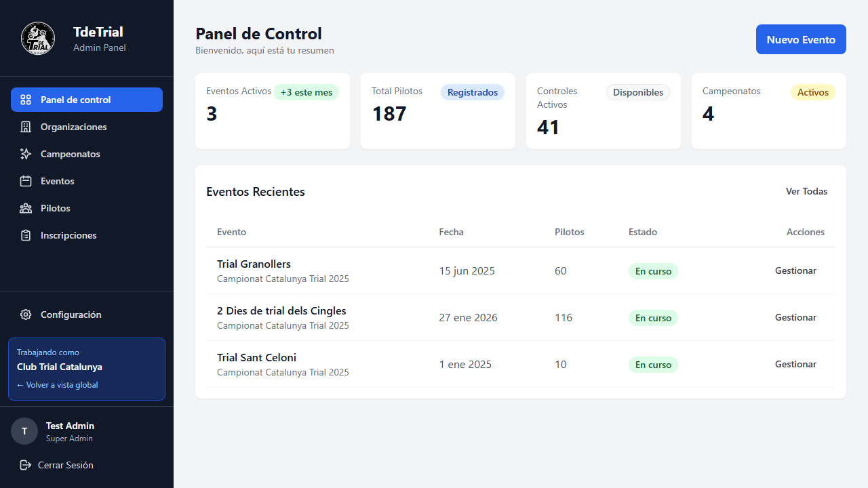The height and width of the screenshot is (488, 868).
Task: Click the Configuración gear icon
Action: [x=26, y=314]
